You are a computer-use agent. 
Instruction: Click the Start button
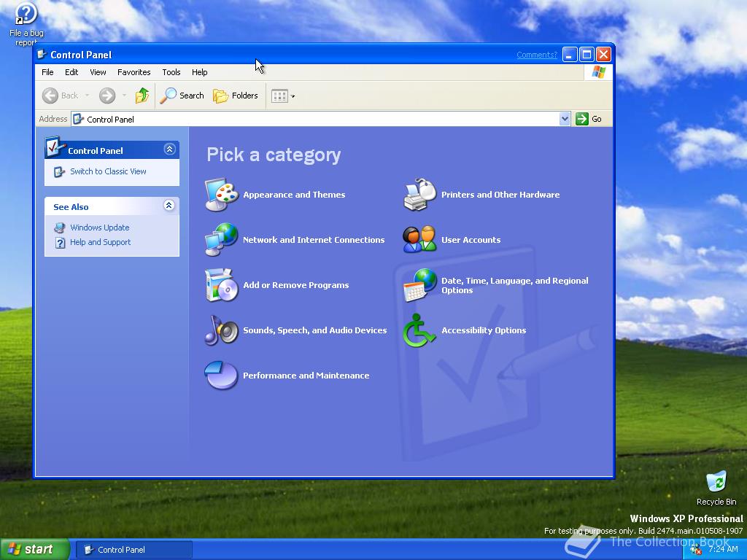pyautogui.click(x=34, y=549)
